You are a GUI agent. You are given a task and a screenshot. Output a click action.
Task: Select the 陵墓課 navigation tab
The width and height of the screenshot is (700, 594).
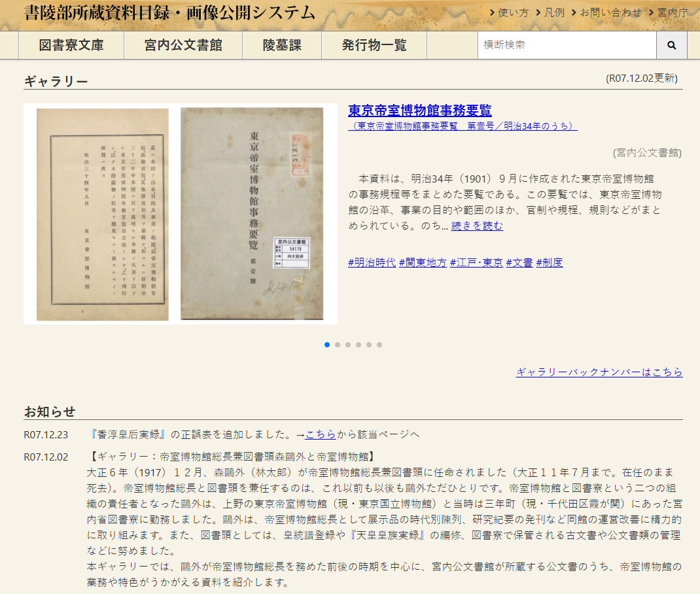tap(282, 45)
